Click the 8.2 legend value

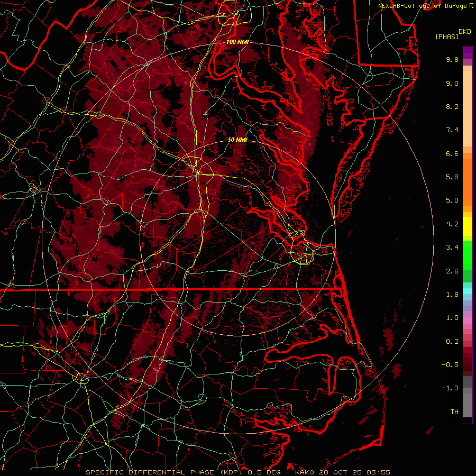[452, 106]
